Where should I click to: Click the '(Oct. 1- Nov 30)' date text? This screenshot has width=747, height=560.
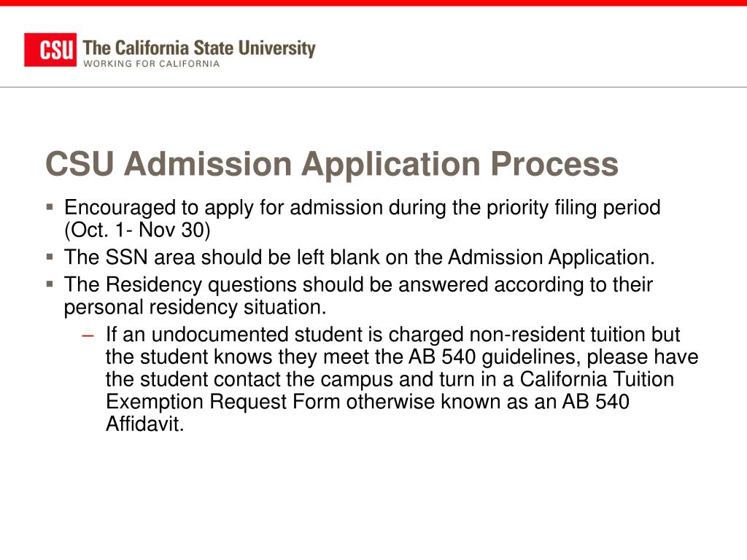point(137,230)
